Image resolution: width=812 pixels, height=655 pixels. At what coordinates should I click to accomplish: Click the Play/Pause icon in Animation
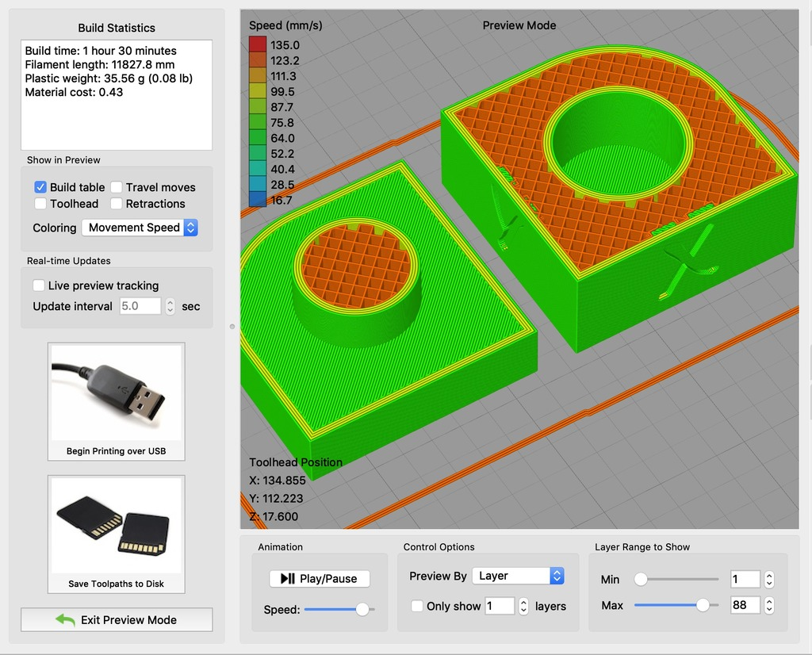[287, 578]
